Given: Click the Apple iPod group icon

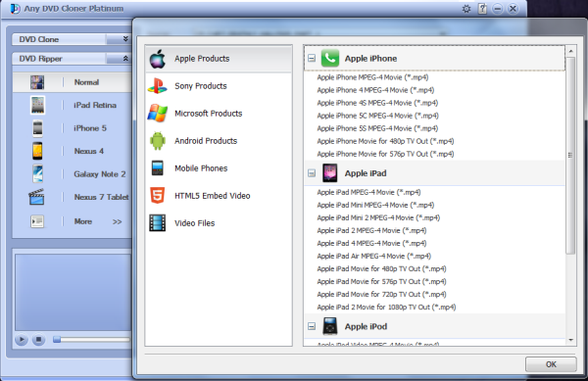Looking at the screenshot, I should (330, 326).
